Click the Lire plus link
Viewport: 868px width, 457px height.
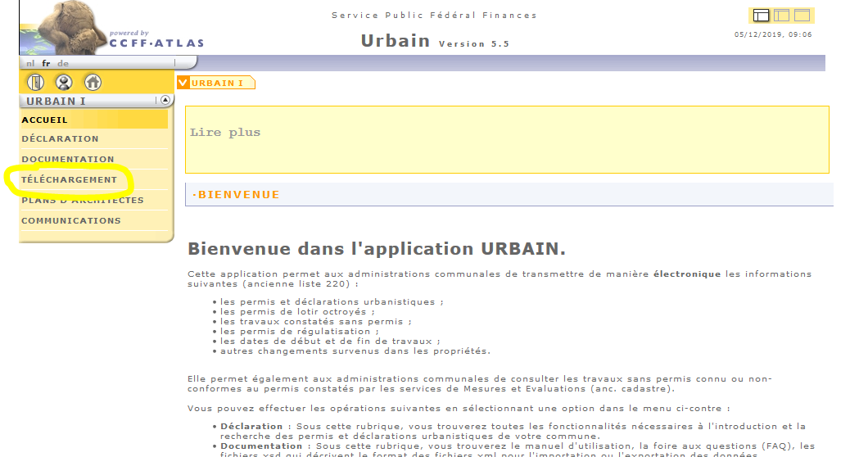click(224, 133)
